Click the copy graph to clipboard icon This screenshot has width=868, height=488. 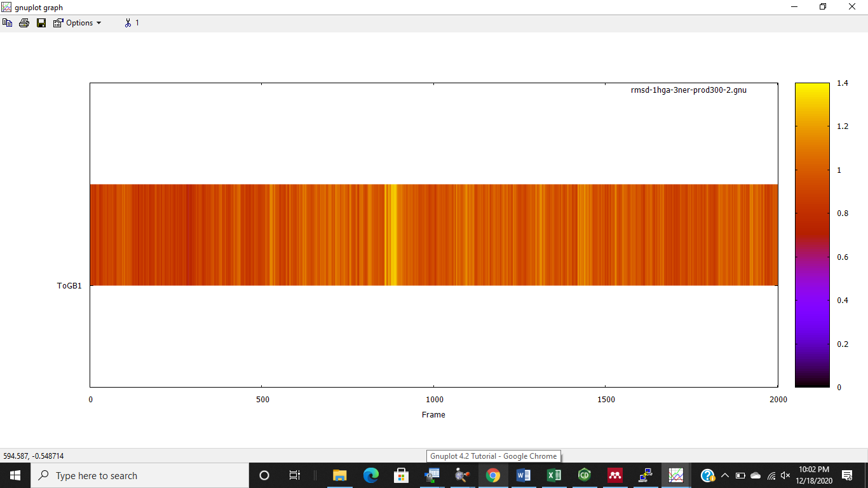pyautogui.click(x=8, y=23)
